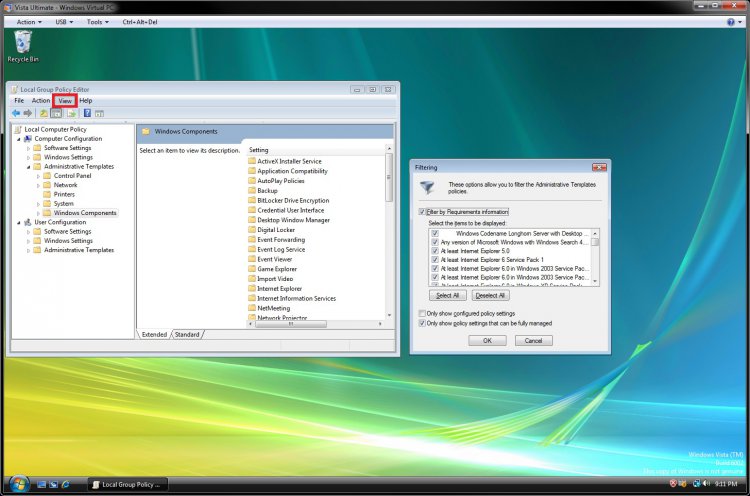The image size is (750, 496).
Task: Switch to the Standard tab
Action: pos(187,334)
